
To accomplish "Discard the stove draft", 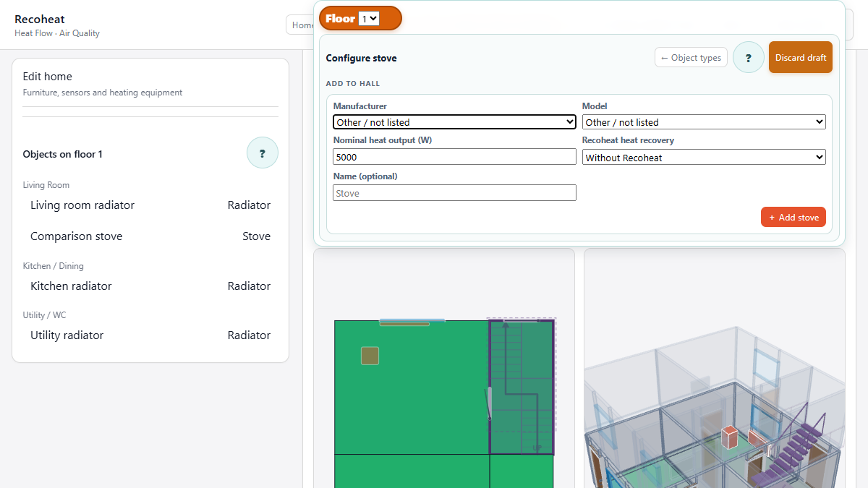I will click(801, 57).
